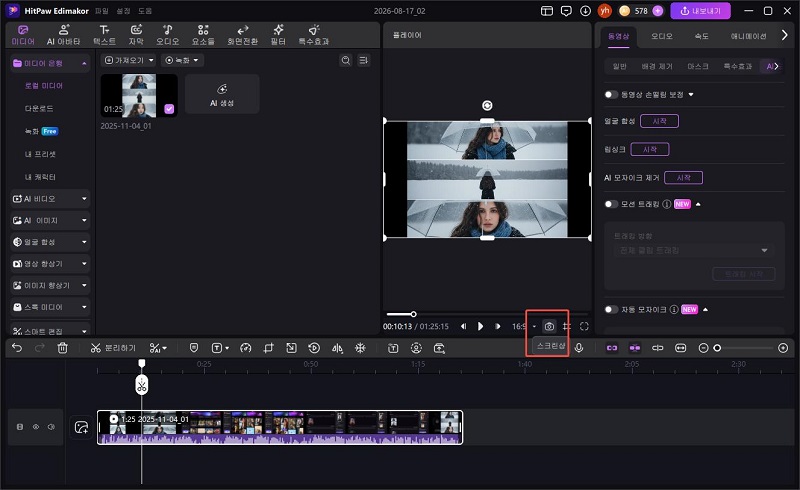The image size is (800, 490).
Task: Toggle the track mute speaker icon
Action: (x=51, y=427)
